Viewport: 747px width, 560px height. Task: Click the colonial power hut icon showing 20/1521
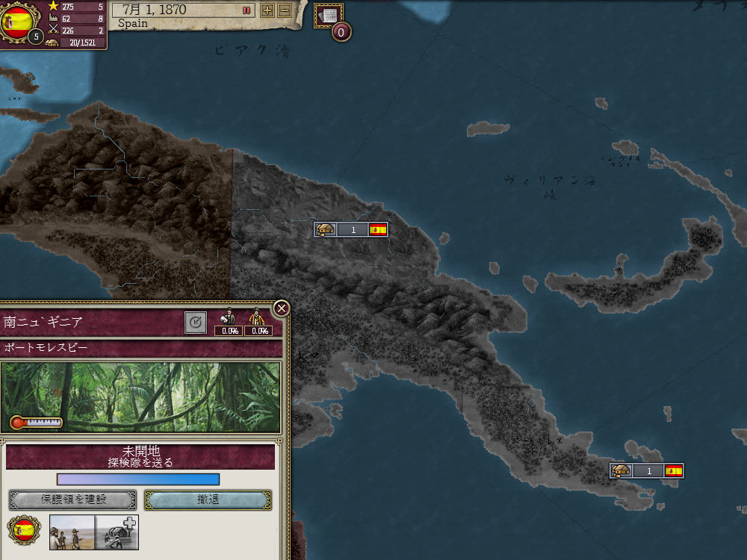[52, 43]
